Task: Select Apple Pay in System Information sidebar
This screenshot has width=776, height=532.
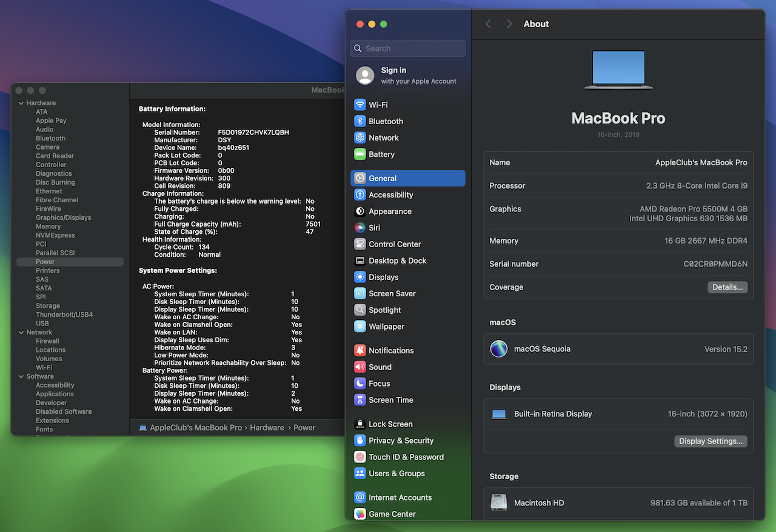Action: click(x=51, y=121)
